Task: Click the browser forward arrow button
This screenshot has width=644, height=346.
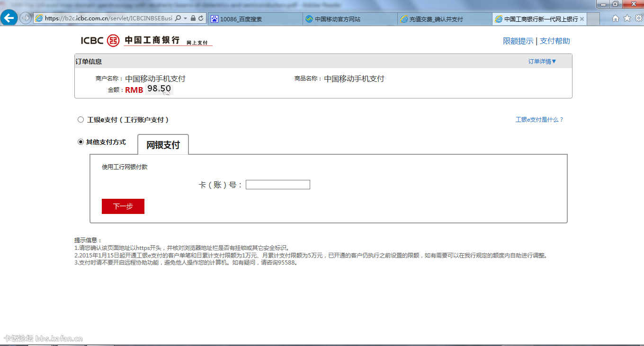Action: click(26, 18)
